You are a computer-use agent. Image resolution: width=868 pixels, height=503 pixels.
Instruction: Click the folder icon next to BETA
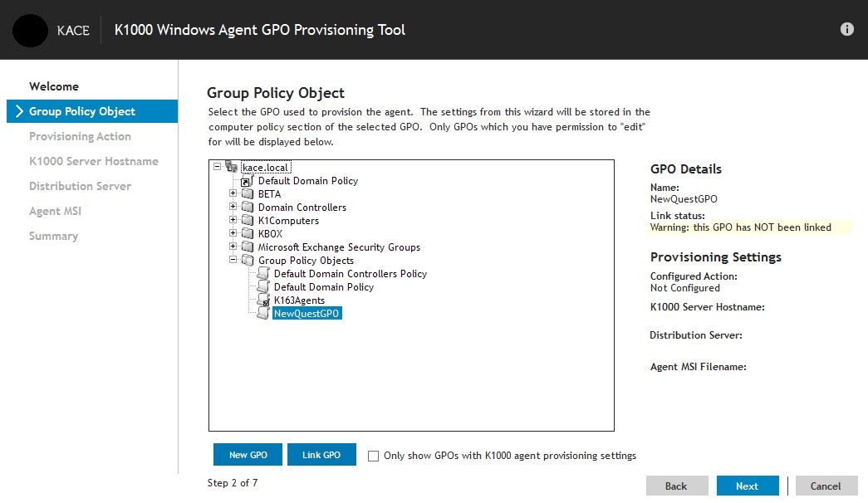(249, 193)
